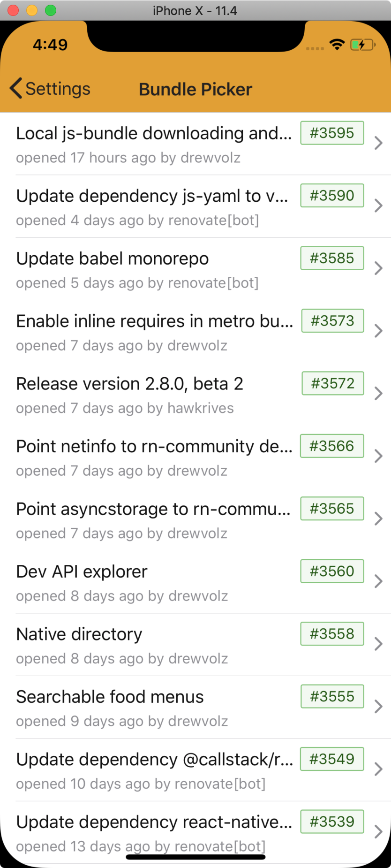Tap the #3572 badge

[x=333, y=383]
